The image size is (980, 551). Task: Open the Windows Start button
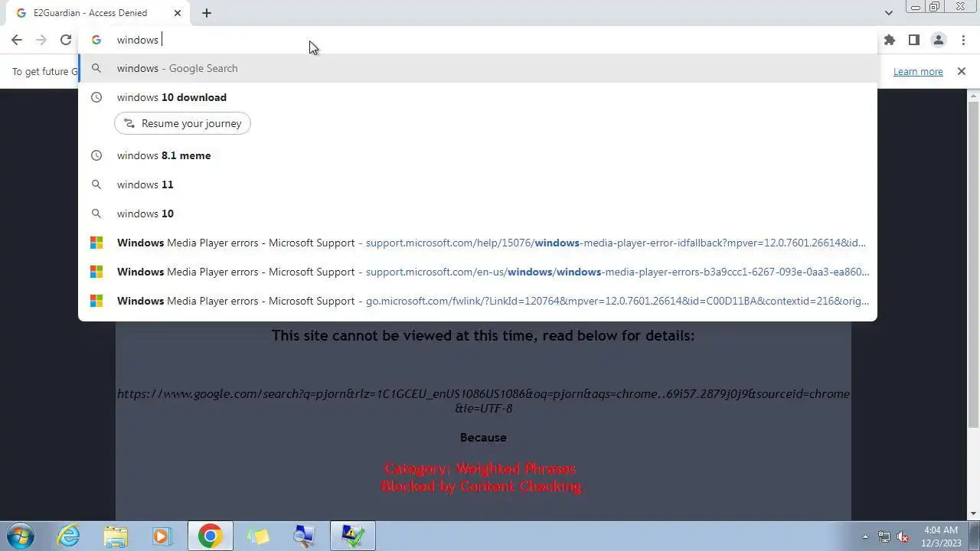coord(19,536)
